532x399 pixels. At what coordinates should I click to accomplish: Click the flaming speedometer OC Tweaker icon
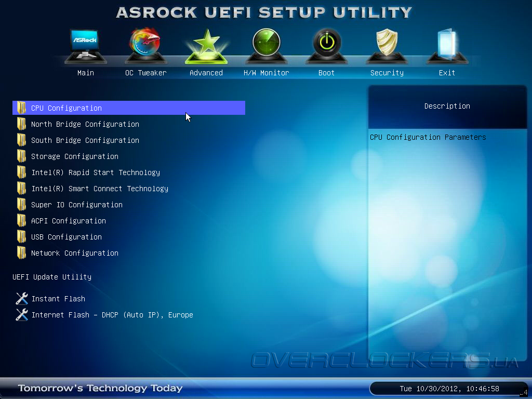tap(145, 46)
